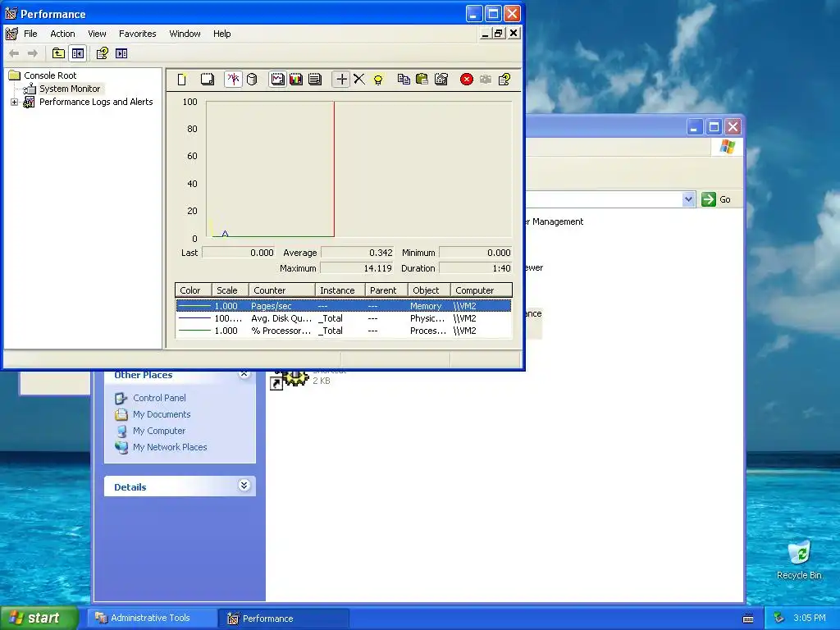This screenshot has height=630, width=840.
Task: Click the Delete counter X icon
Action: point(359,80)
